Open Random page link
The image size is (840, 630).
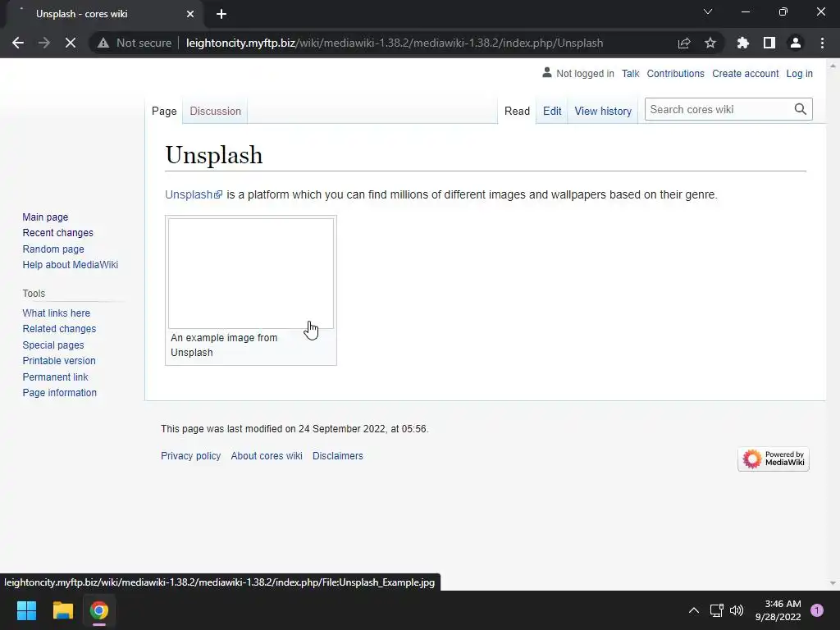click(x=53, y=249)
